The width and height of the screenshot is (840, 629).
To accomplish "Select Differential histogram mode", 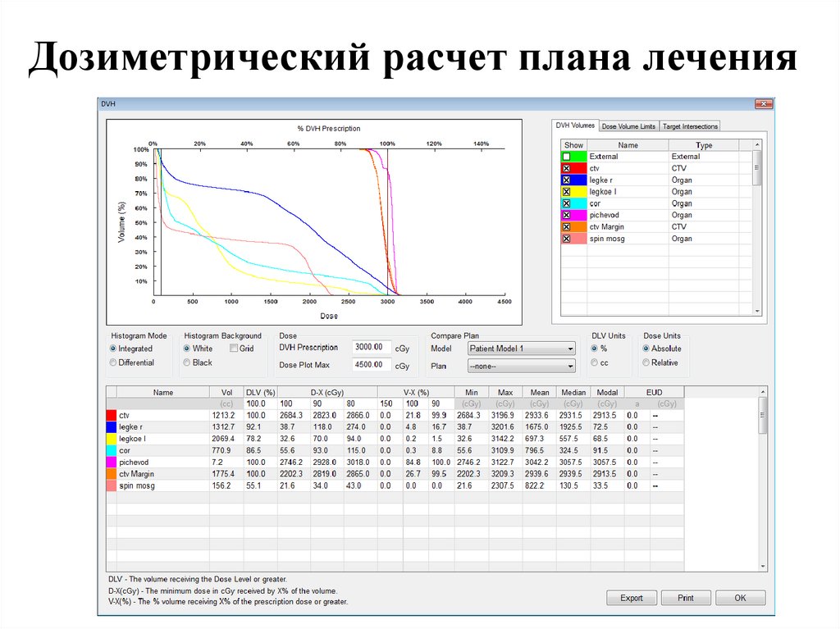I will pos(113,362).
